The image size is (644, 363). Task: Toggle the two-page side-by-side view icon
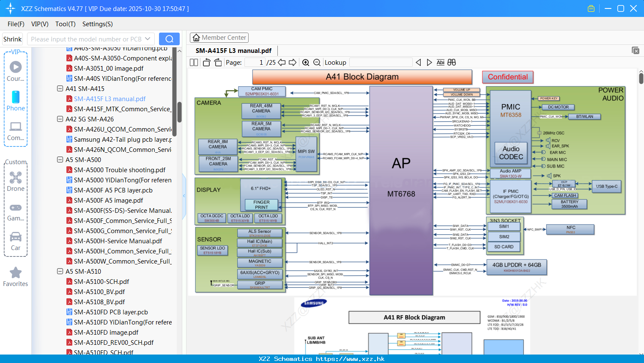point(194,63)
